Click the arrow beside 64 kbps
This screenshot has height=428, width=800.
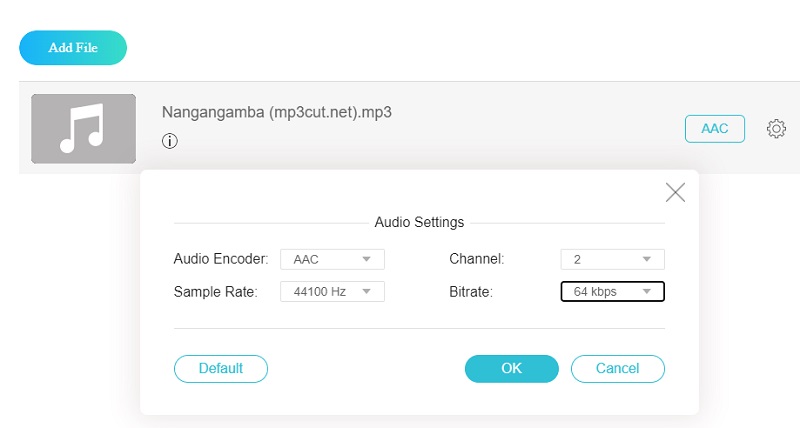tap(648, 292)
